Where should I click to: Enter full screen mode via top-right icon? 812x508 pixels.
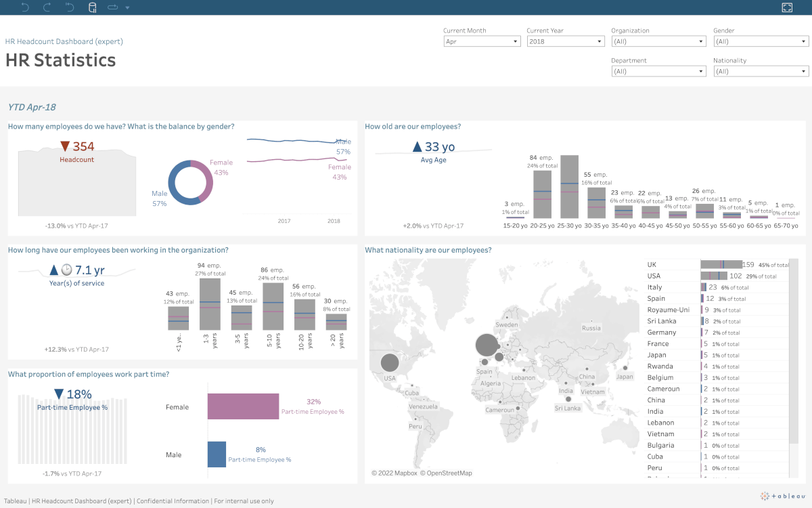787,7
